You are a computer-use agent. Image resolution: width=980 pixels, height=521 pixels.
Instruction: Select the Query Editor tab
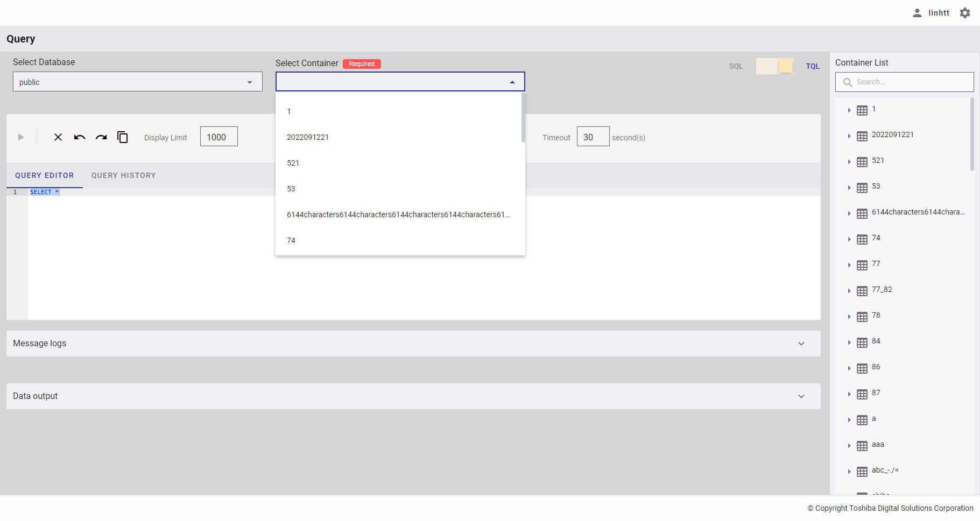coord(44,175)
